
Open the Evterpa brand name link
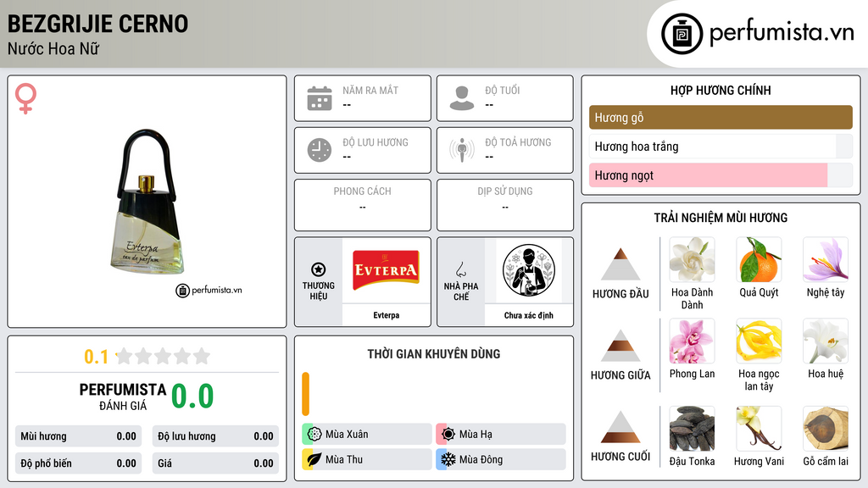pyautogui.click(x=386, y=315)
